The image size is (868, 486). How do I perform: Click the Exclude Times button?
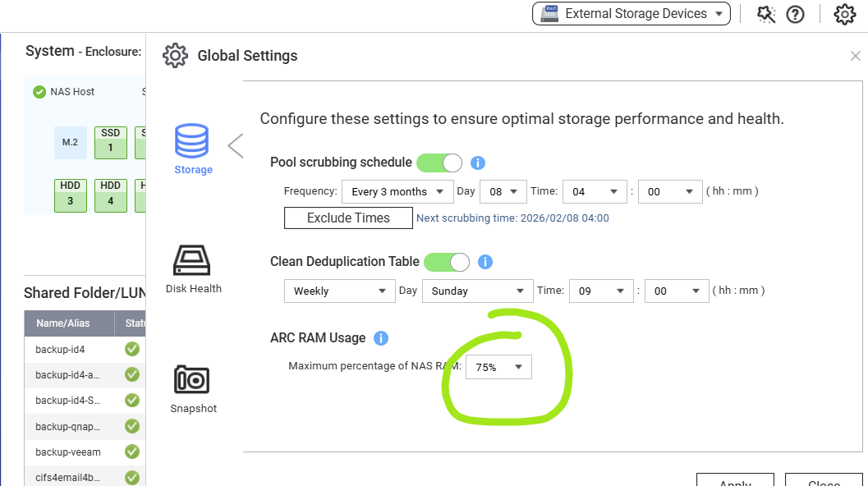(348, 218)
